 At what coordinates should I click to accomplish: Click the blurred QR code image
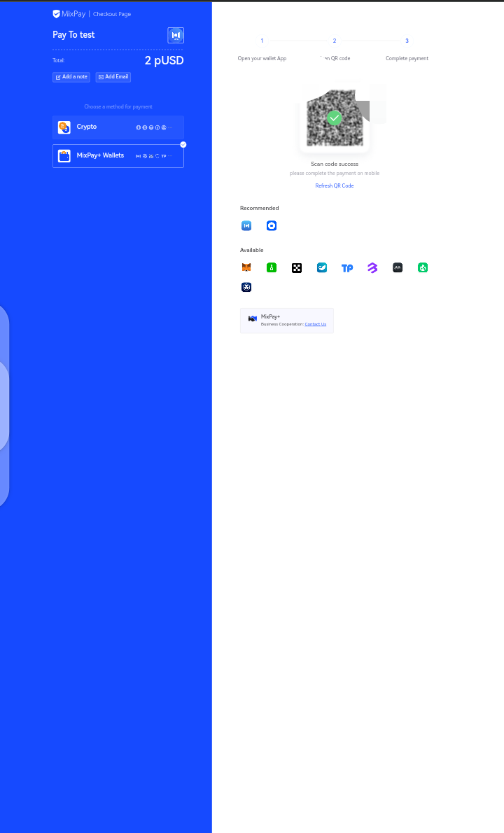tap(335, 118)
